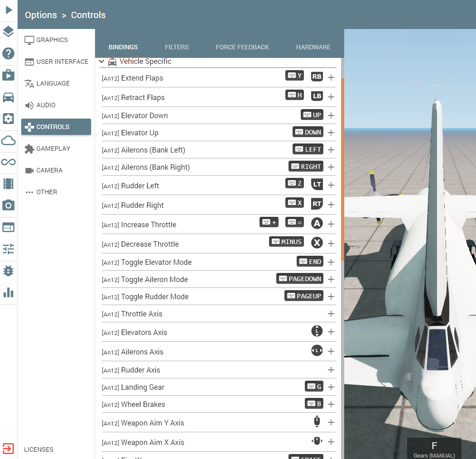Click the sliders tuning icon in the sidebar
Image resolution: width=476 pixels, height=459 pixels.
pyautogui.click(x=9, y=249)
